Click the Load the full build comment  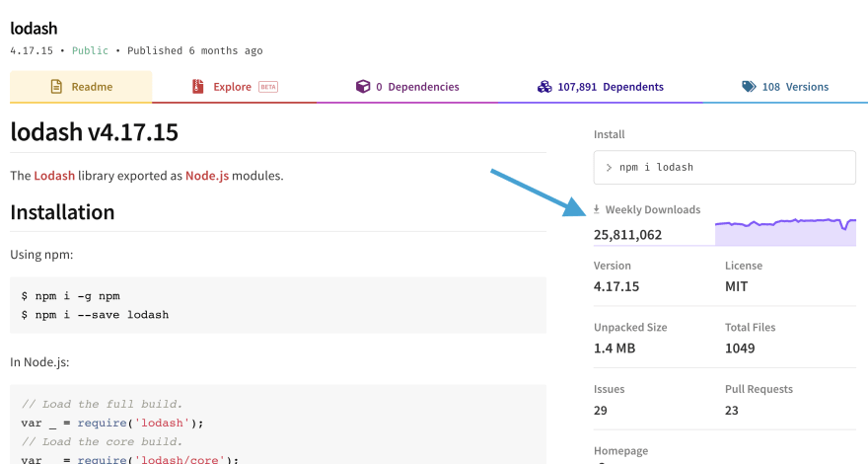click(x=102, y=404)
